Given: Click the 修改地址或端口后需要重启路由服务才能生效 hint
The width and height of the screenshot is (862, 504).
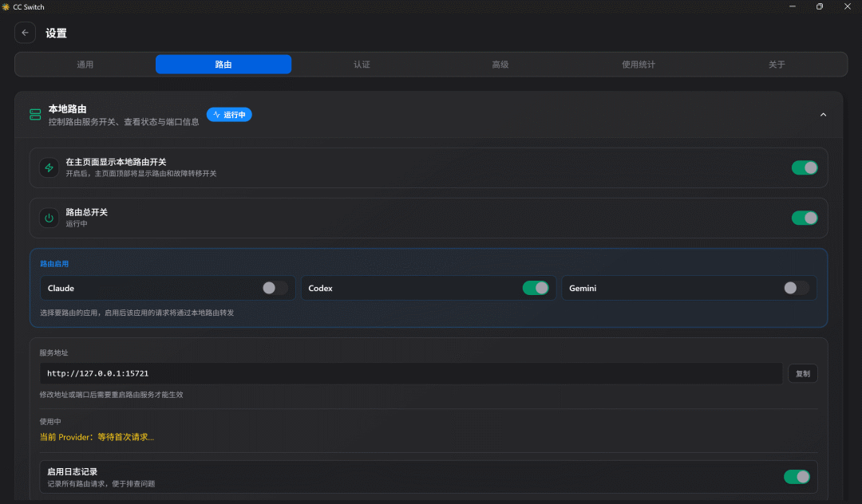Looking at the screenshot, I should click(x=111, y=395).
